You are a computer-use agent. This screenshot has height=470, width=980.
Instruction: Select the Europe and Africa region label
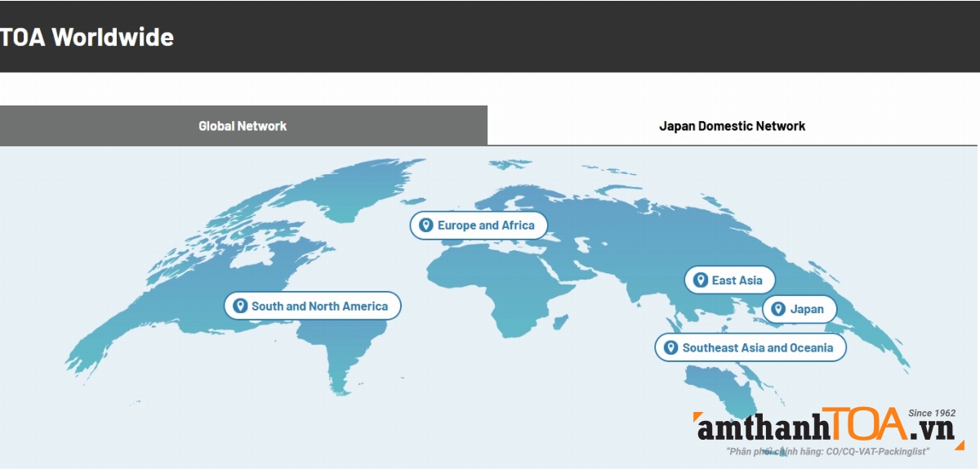pos(486,226)
